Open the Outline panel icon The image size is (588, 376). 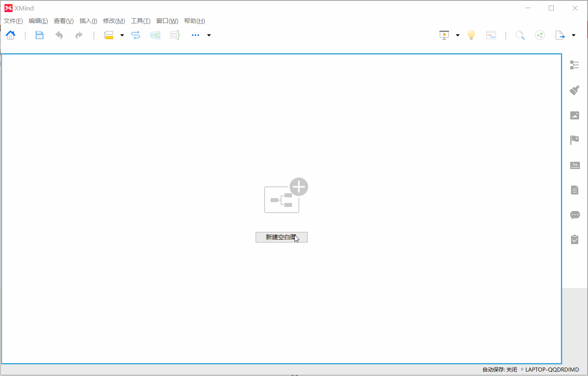tap(575, 65)
